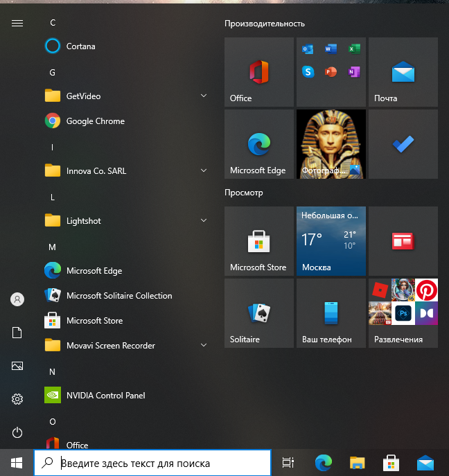Launch Google Chrome from the app list
Image resolution: width=449 pixels, height=476 pixels.
pyautogui.click(x=126, y=121)
